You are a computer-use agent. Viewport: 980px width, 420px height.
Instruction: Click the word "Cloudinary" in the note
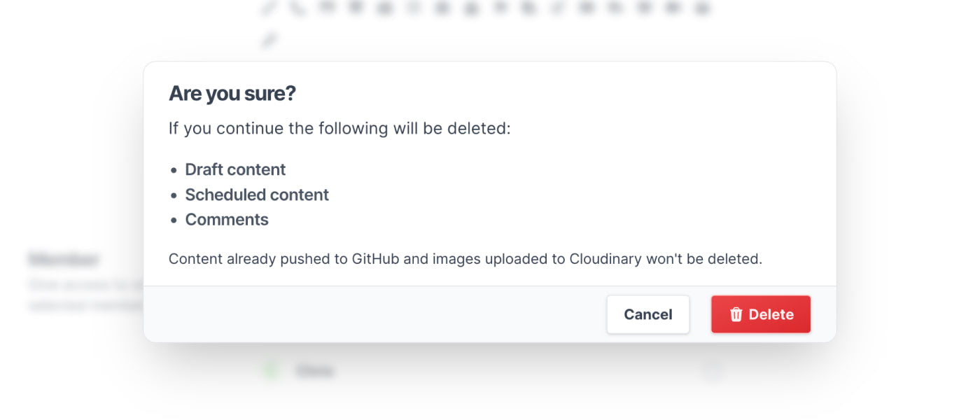coord(605,259)
